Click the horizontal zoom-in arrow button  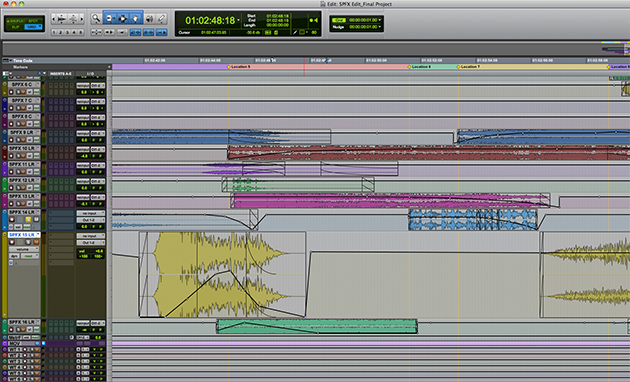tap(82, 18)
